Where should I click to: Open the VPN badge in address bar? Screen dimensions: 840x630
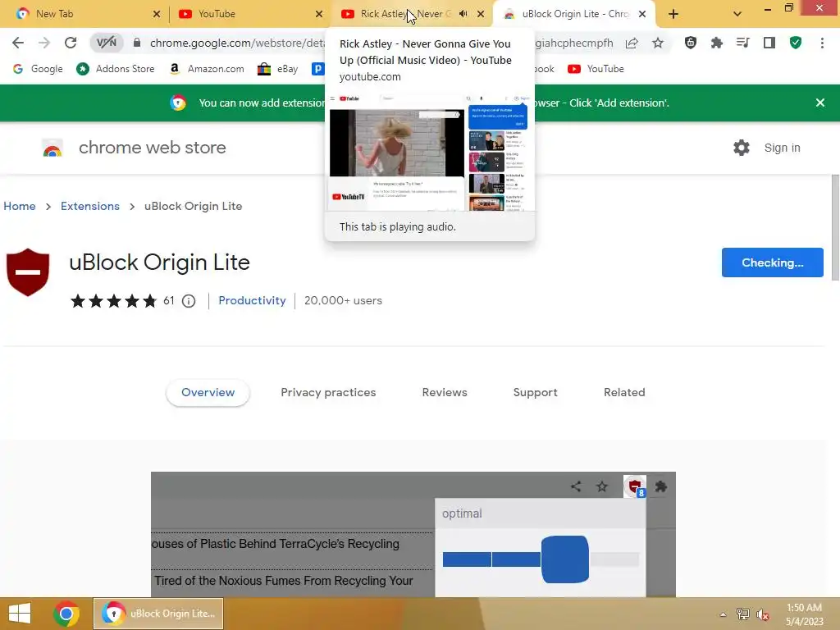coord(106,43)
